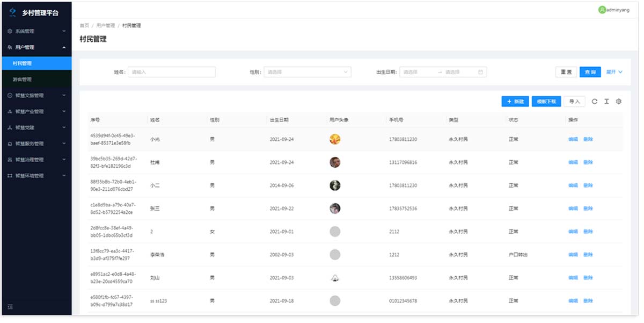Click name cell 刘山

pos(155,278)
